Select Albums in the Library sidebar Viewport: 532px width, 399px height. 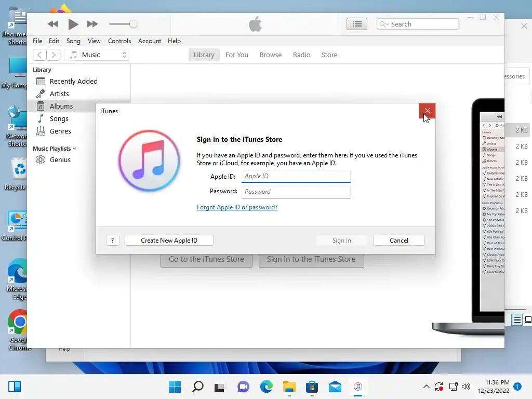(x=61, y=106)
